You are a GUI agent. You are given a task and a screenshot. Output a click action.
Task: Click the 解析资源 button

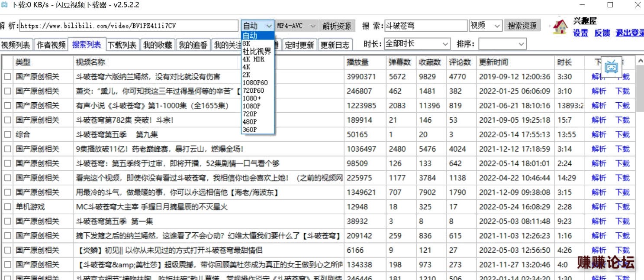point(337,26)
